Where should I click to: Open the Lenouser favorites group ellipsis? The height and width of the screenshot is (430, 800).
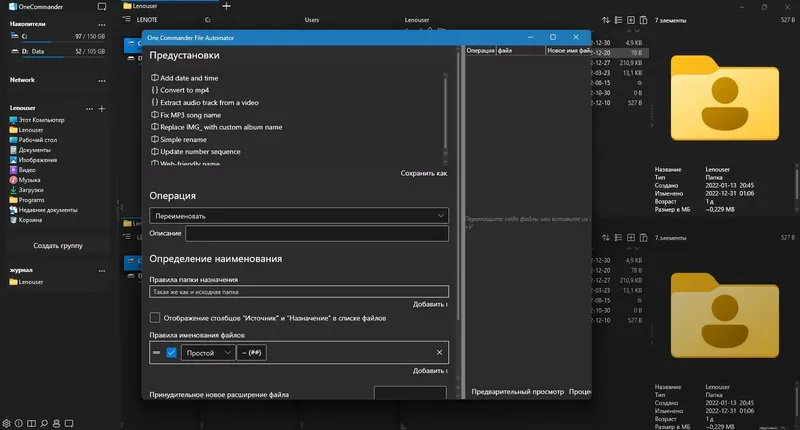coord(89,109)
